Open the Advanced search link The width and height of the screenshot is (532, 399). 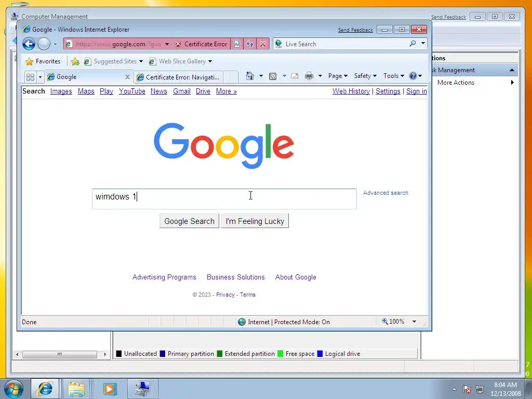coord(385,193)
